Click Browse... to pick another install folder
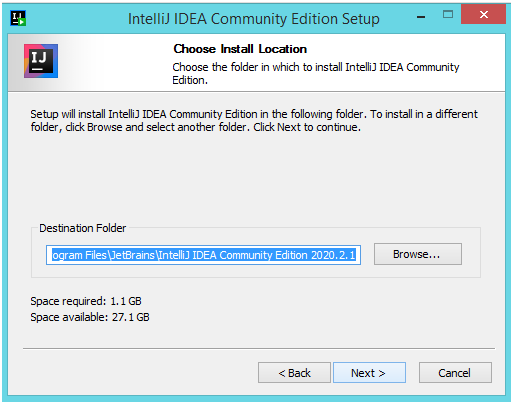 [x=418, y=254]
